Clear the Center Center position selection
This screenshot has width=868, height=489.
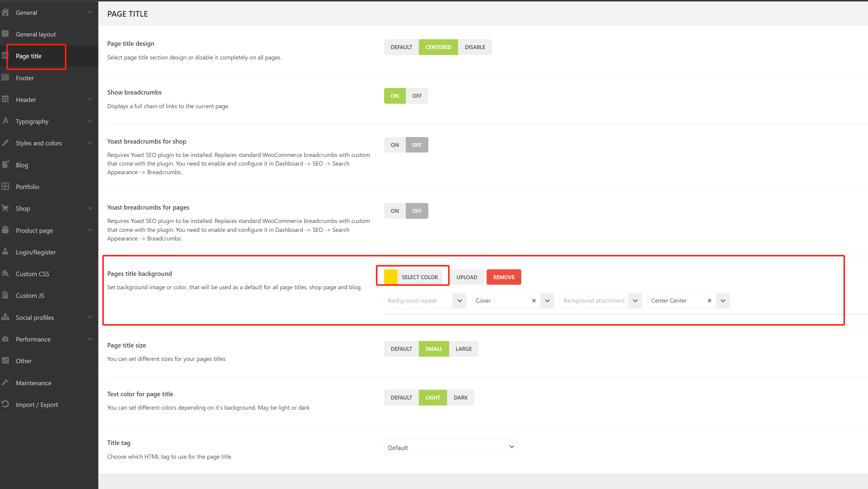pos(709,300)
